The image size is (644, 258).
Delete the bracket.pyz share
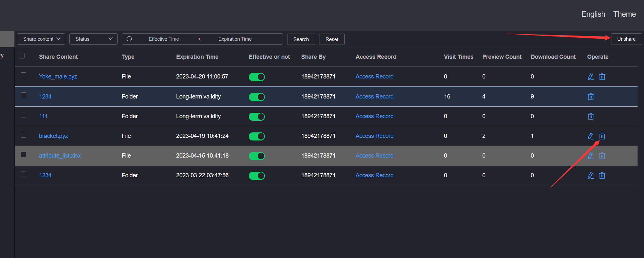602,136
